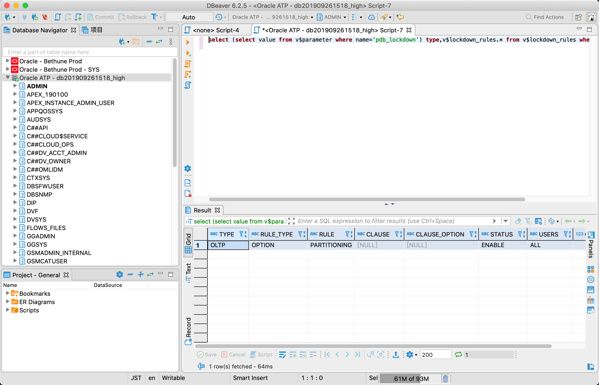Click the refresh results icon beside 200

pos(458,354)
